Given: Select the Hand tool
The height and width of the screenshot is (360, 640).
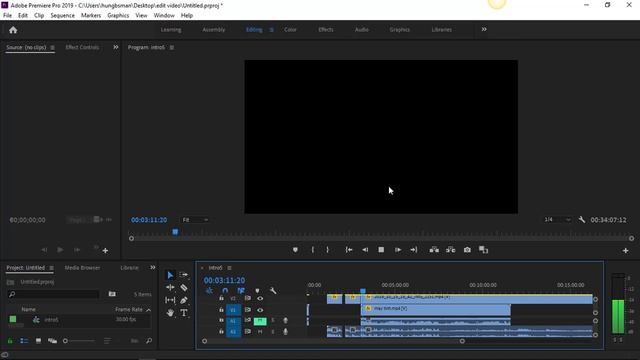Looking at the screenshot, I should click(170, 313).
